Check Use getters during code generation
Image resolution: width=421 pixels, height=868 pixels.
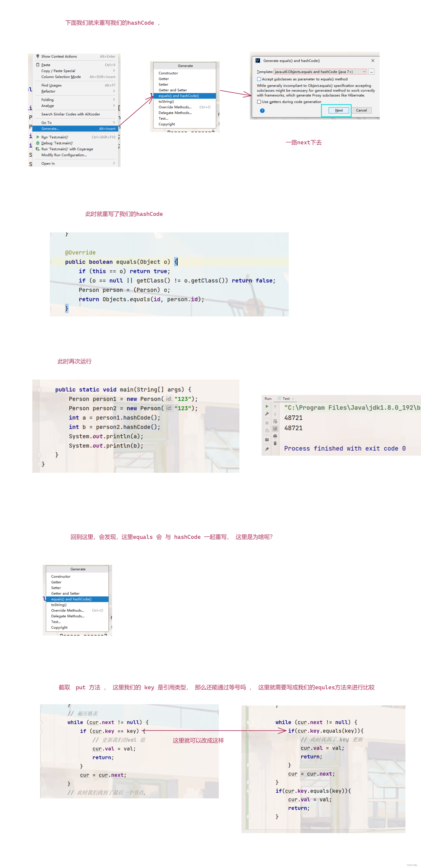tap(259, 102)
